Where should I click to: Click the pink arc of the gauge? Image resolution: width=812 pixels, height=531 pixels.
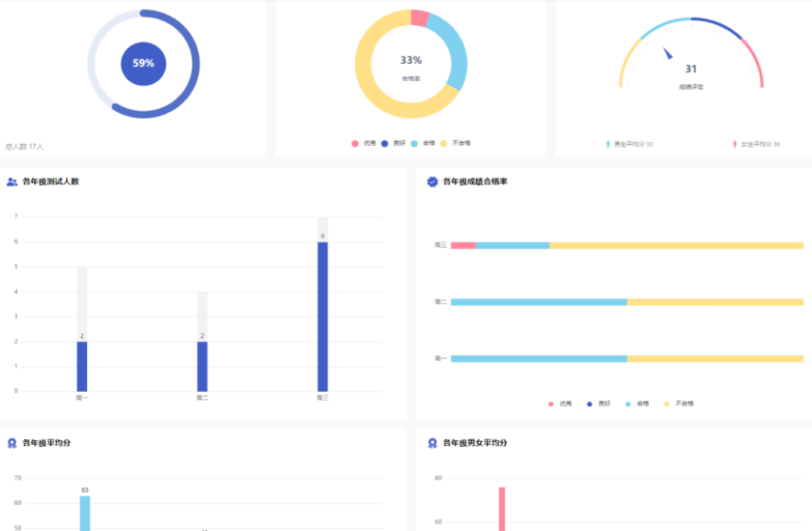click(756, 60)
